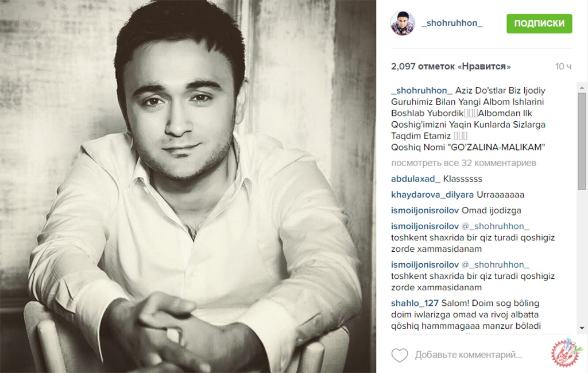The height and width of the screenshot is (373, 588).
Task: Open the 2,097 likes list
Action: pyautogui.click(x=451, y=67)
